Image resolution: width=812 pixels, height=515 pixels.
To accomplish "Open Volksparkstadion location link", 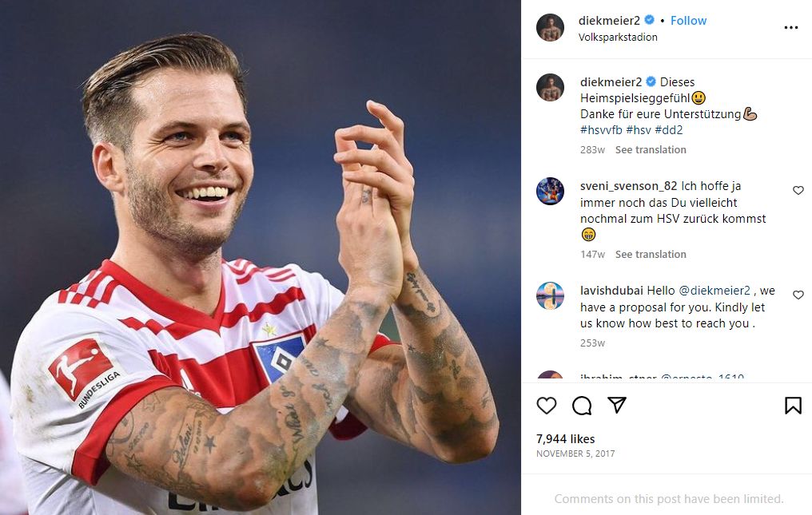I will point(619,37).
